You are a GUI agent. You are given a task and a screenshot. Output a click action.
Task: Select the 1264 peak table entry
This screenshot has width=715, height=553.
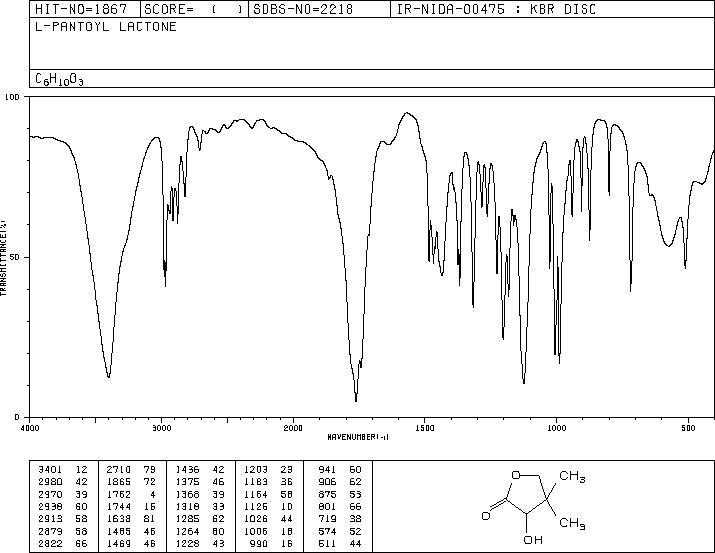200,531
